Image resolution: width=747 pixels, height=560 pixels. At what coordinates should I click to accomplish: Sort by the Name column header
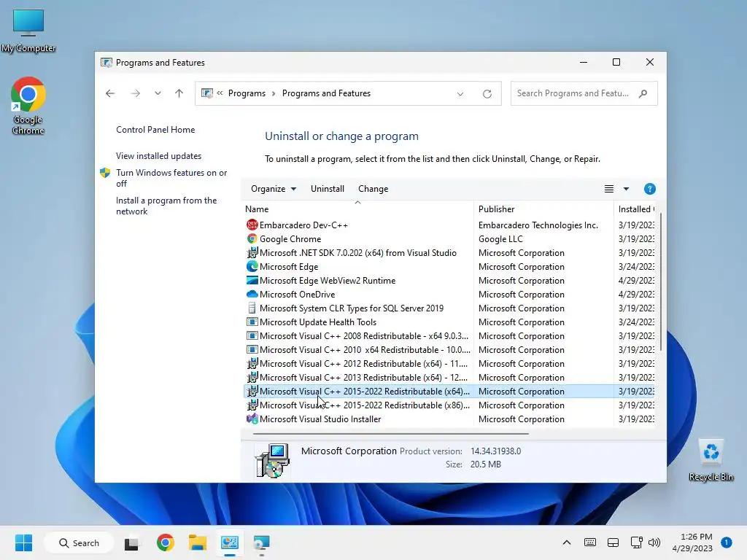[x=359, y=209]
